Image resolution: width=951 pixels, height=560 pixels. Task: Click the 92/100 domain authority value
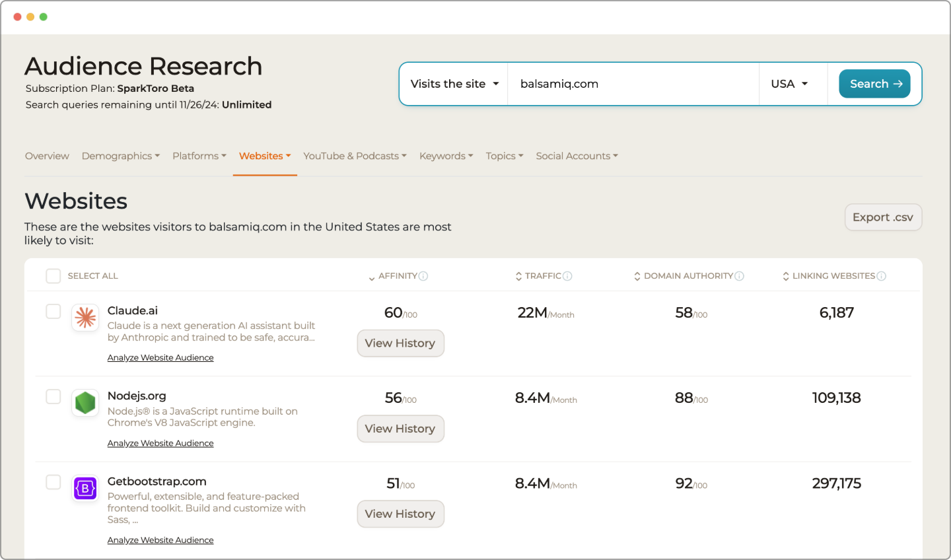(691, 483)
